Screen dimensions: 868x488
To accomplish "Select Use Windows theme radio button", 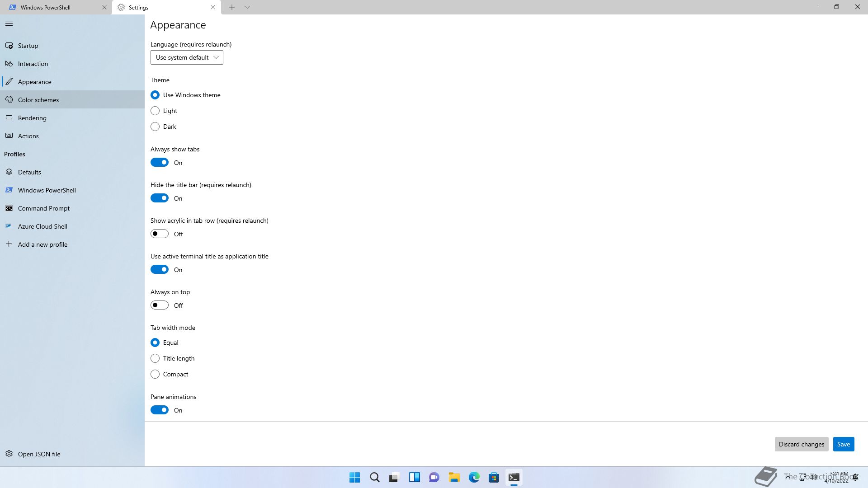I will tap(155, 95).
